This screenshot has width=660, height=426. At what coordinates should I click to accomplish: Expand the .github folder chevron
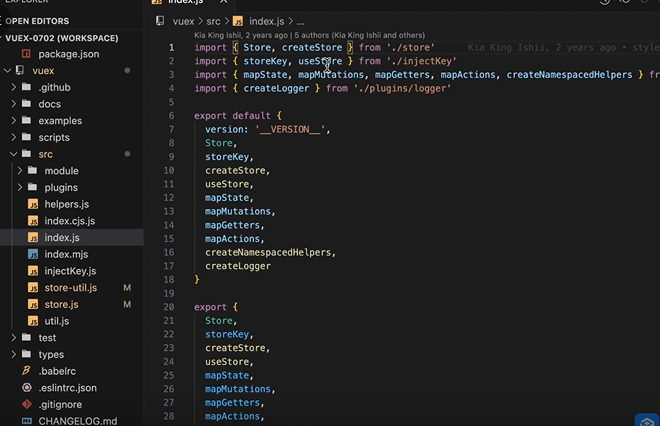13,87
